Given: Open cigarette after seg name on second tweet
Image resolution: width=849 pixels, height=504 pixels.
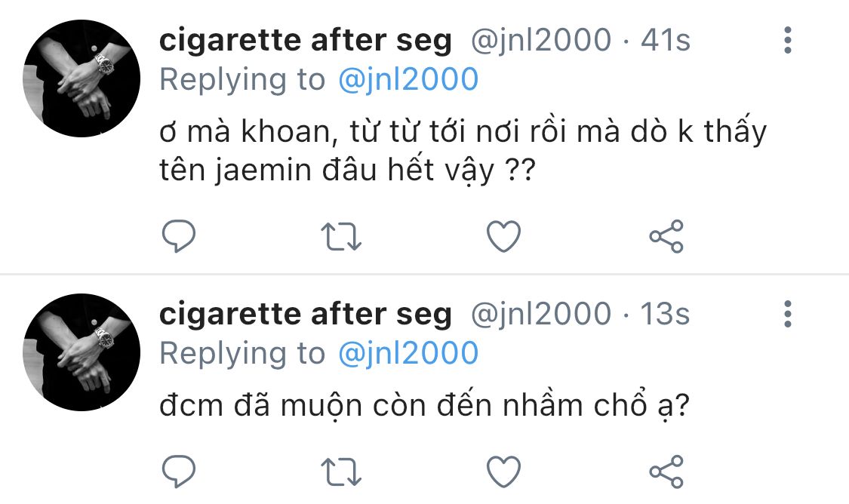Looking at the screenshot, I should tap(306, 315).
